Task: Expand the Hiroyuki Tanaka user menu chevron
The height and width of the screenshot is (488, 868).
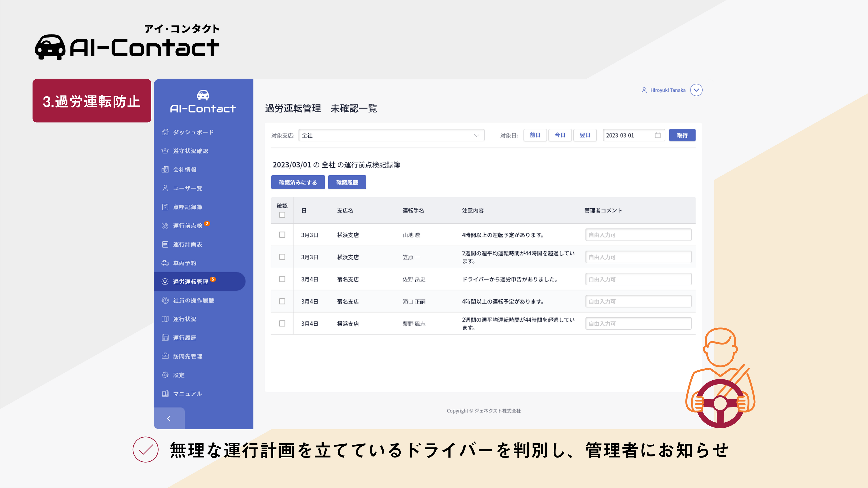Action: (x=696, y=90)
